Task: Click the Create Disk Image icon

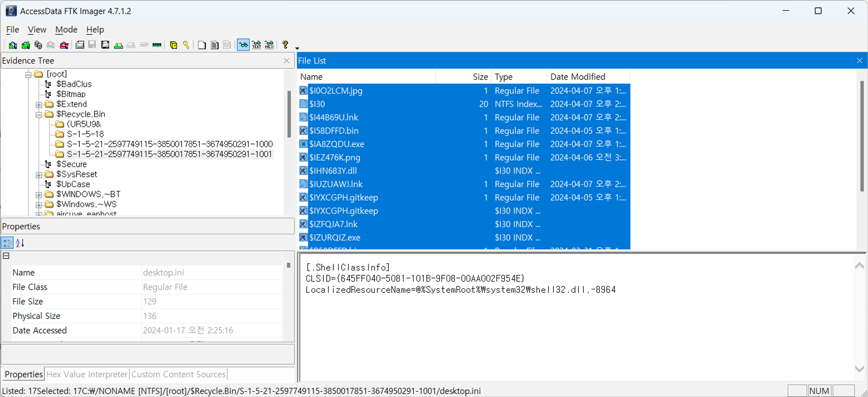Action: point(80,45)
